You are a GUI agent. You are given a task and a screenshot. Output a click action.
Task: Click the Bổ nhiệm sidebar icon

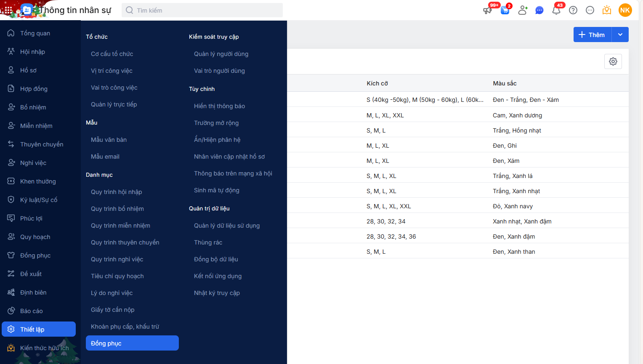point(11,107)
